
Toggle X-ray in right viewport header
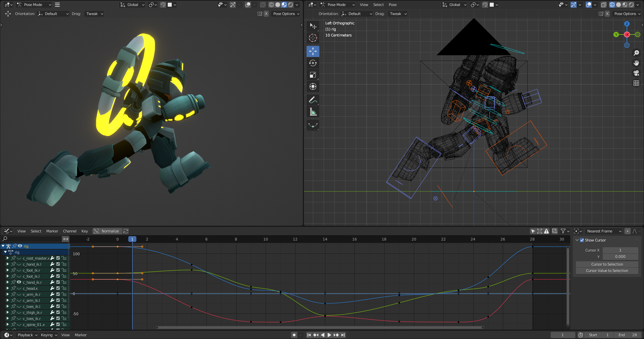[603, 5]
